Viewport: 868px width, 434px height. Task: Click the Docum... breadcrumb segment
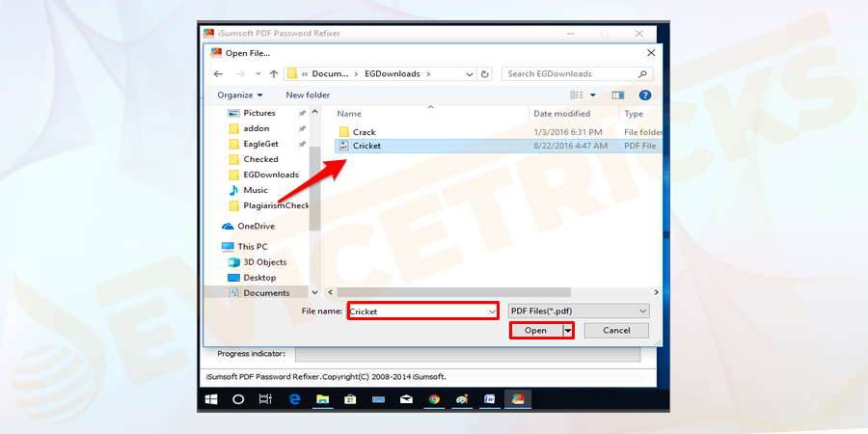pyautogui.click(x=331, y=73)
